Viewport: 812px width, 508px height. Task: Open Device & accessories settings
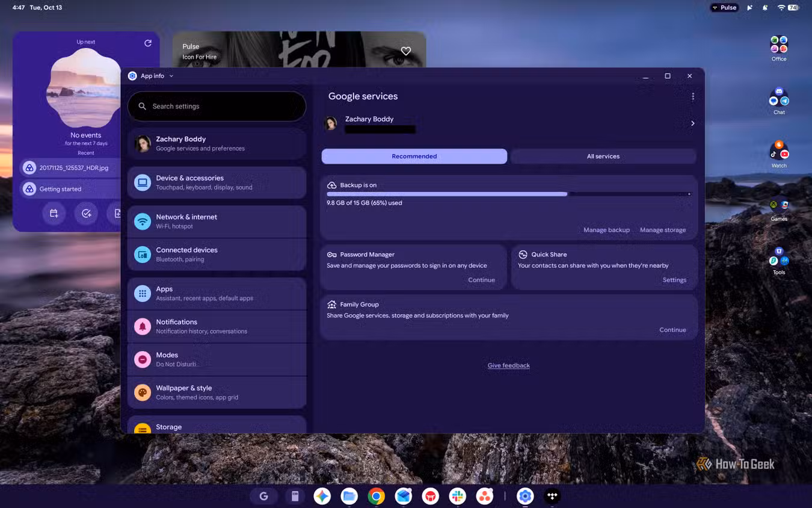(217, 182)
